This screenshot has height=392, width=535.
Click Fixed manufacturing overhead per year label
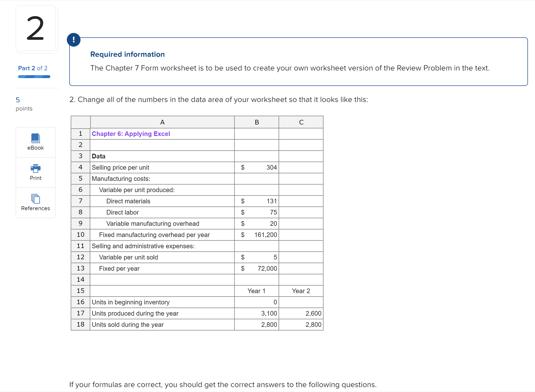coord(154,235)
